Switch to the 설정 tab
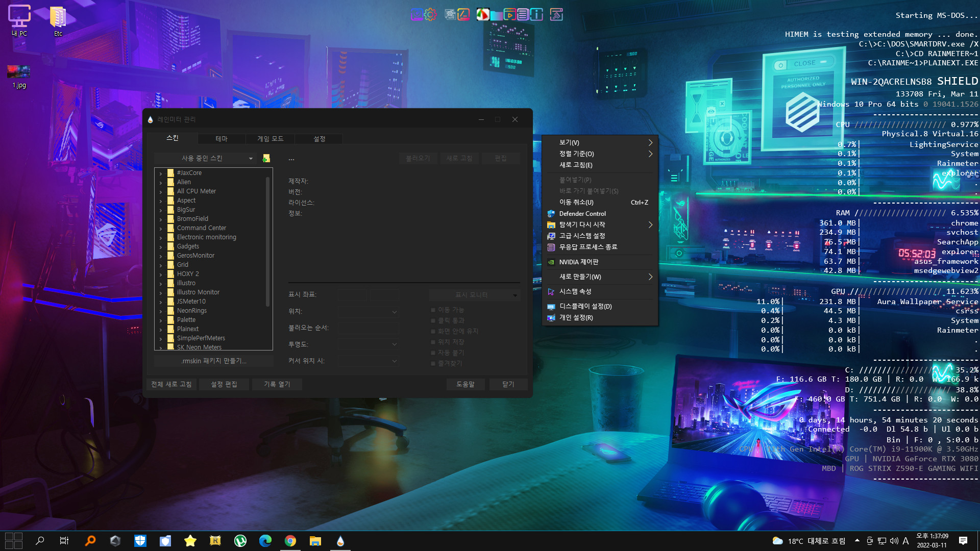 click(319, 139)
